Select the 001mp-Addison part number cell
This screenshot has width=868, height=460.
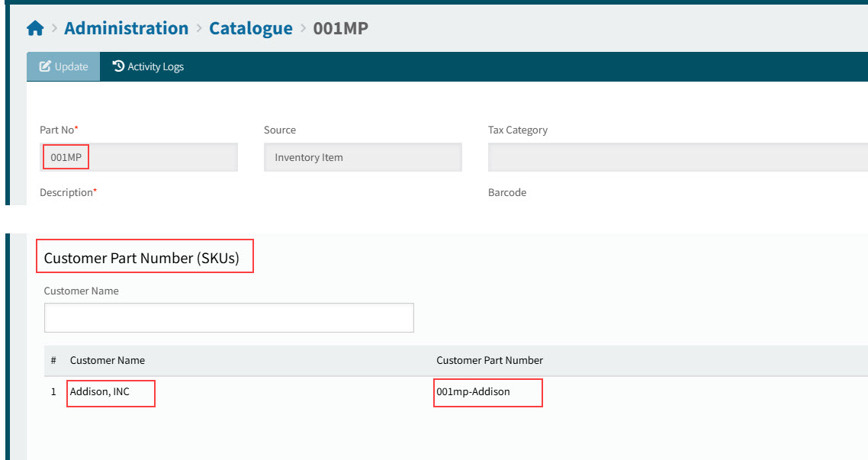[x=473, y=392]
